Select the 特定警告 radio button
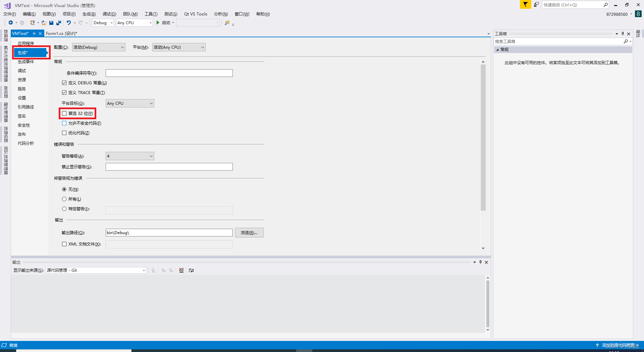 [x=64, y=209]
